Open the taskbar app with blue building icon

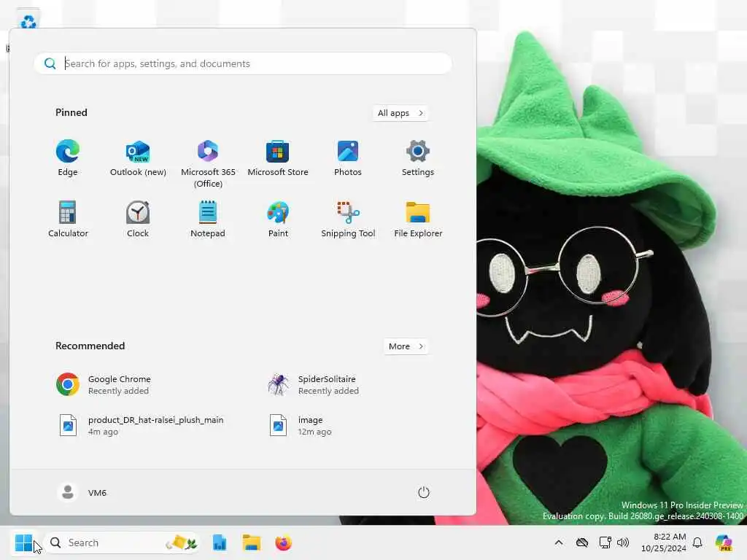[x=219, y=542]
